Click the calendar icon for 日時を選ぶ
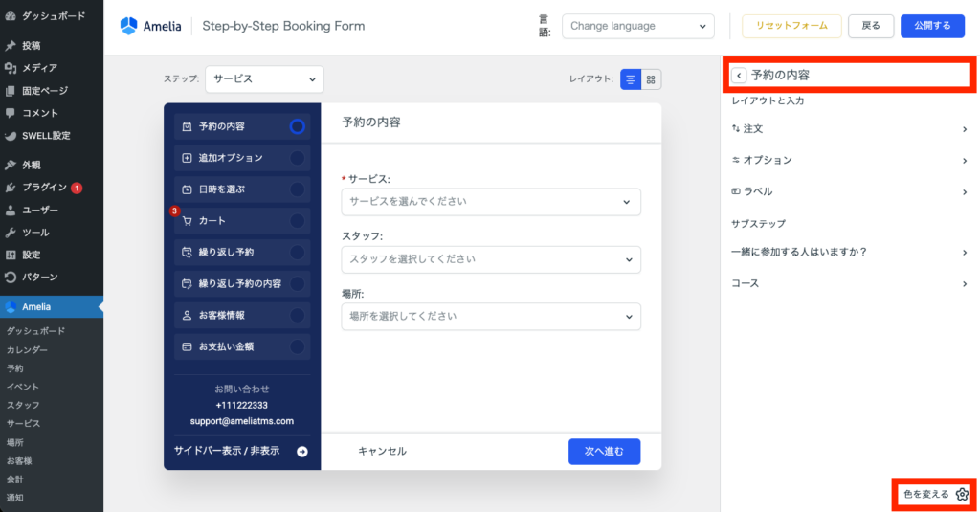 [187, 189]
